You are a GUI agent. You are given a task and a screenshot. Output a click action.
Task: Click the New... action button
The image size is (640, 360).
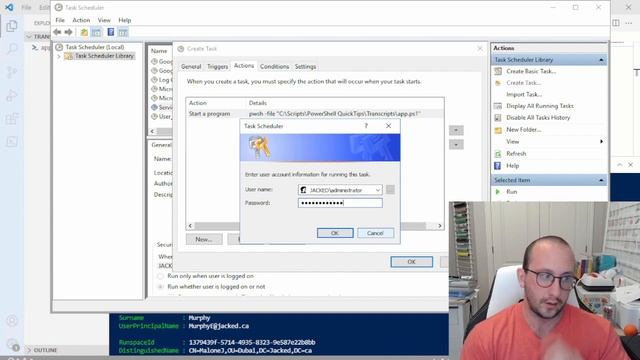click(x=204, y=239)
